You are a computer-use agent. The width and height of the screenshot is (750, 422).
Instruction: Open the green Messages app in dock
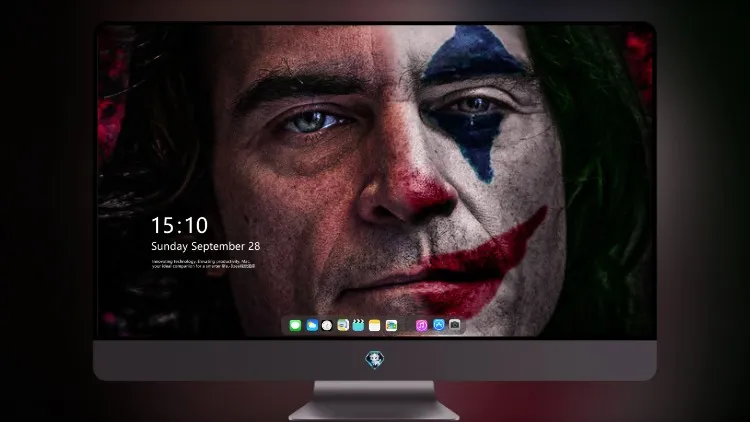(x=295, y=325)
